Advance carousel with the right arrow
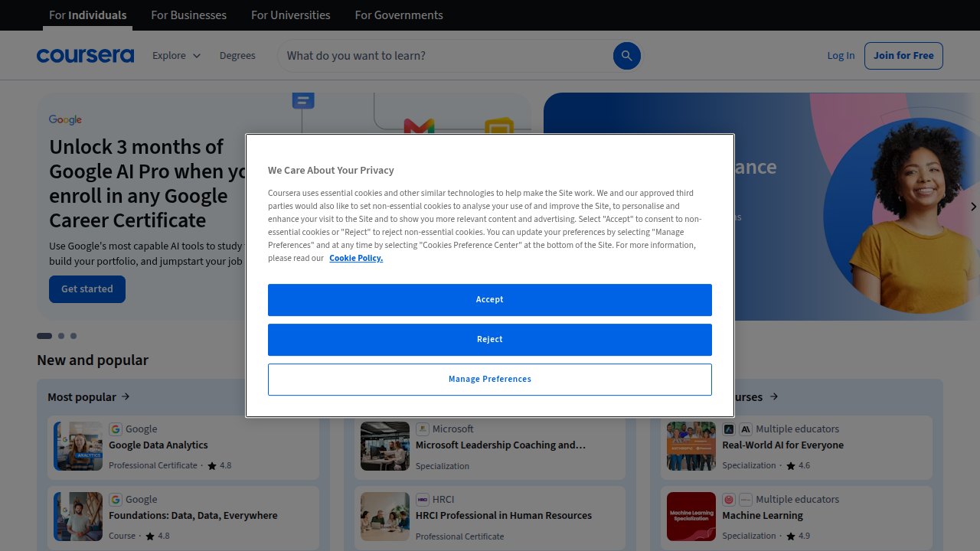 pyautogui.click(x=973, y=207)
